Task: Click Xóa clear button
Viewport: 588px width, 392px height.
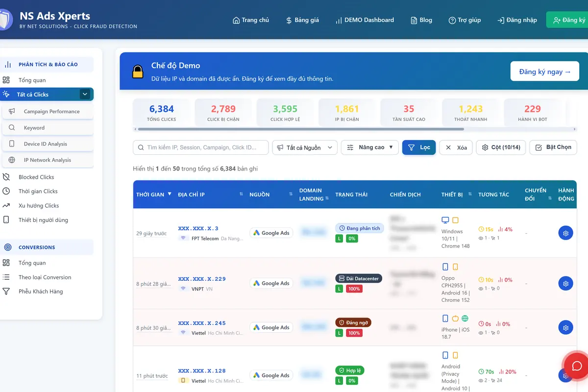Action: (456, 147)
